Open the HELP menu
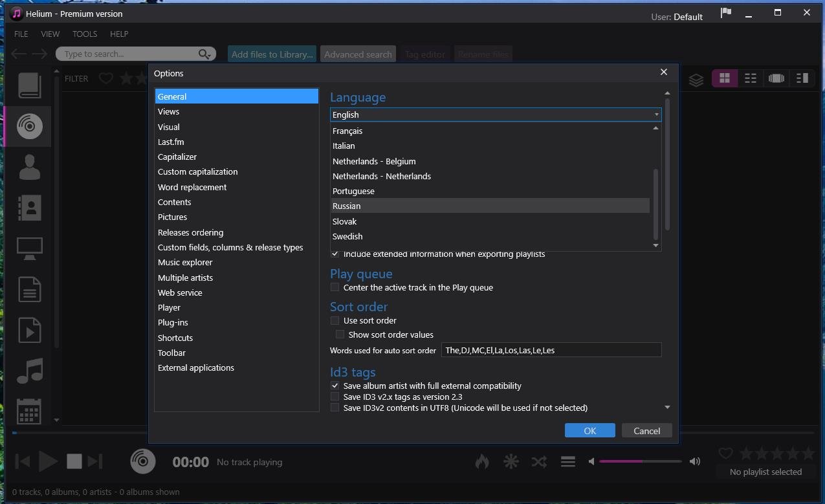The height and width of the screenshot is (504, 825). pyautogui.click(x=119, y=34)
